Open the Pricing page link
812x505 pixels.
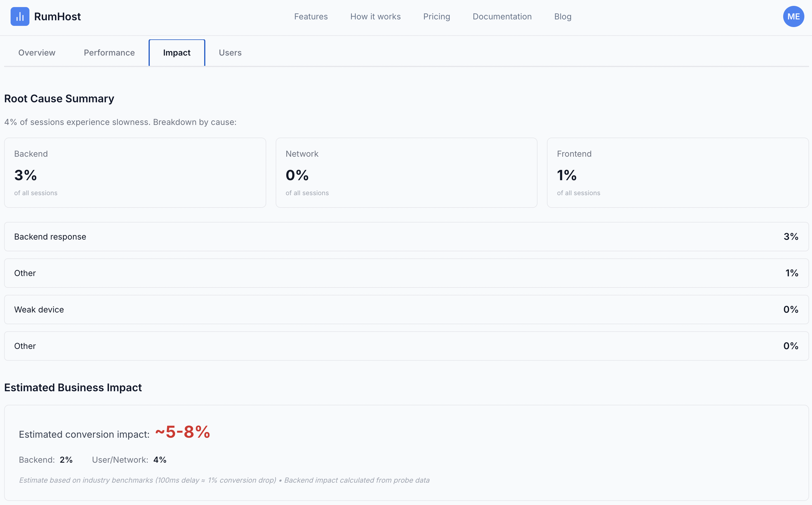(436, 16)
